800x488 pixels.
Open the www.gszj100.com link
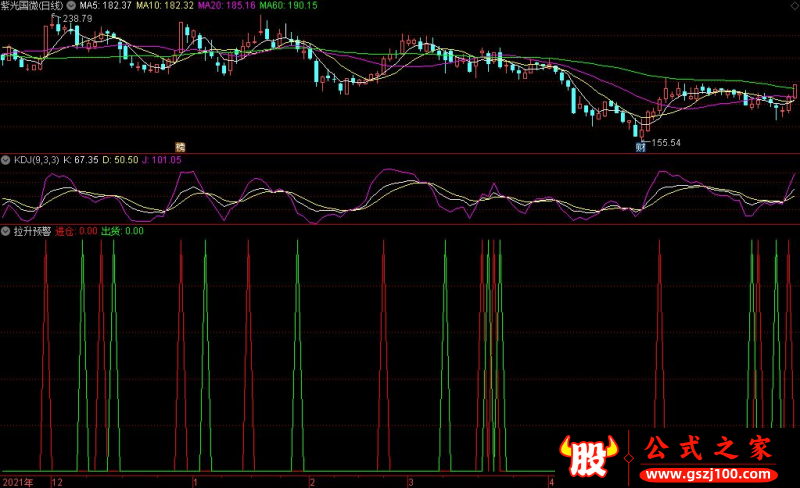click(x=709, y=475)
